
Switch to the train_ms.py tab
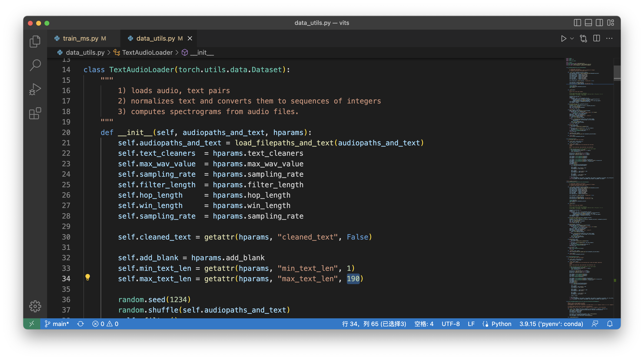pos(80,39)
